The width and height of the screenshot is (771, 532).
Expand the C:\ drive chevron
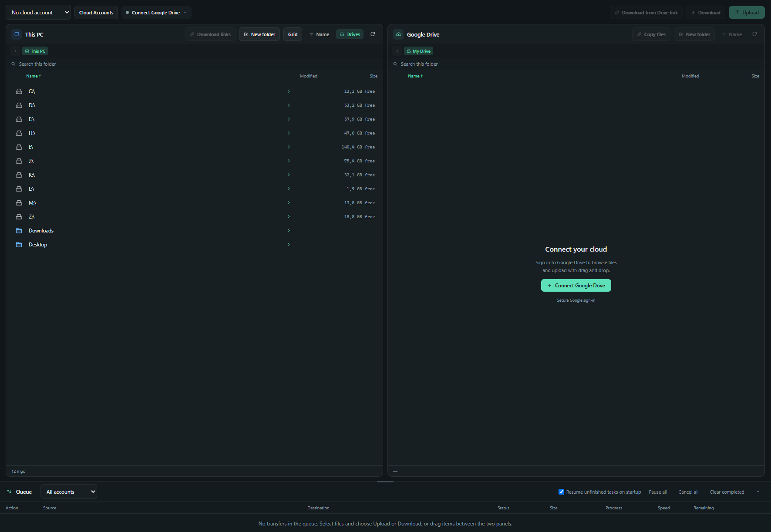pyautogui.click(x=289, y=91)
